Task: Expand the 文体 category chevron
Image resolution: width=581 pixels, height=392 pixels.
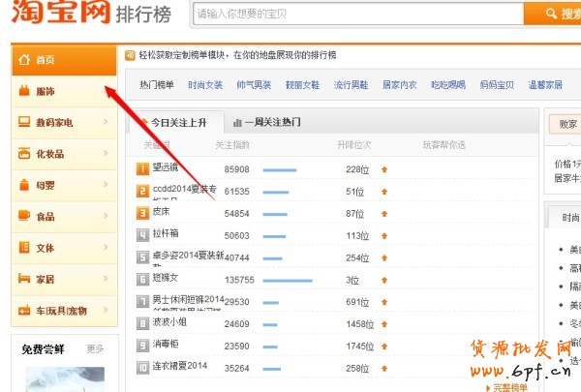Action: [x=105, y=248]
